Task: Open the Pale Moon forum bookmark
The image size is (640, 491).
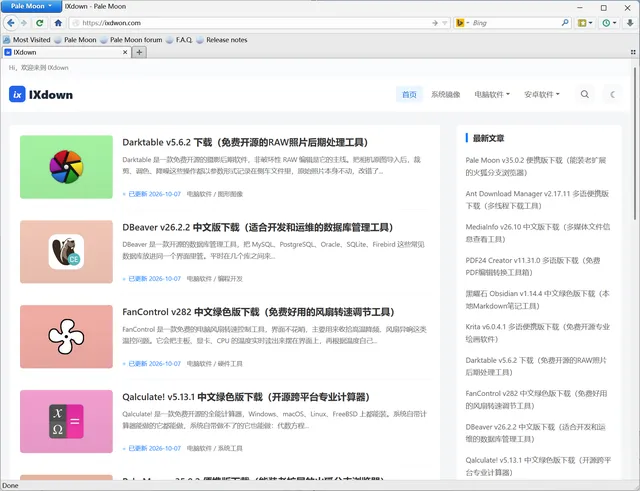Action: [x=131, y=40]
